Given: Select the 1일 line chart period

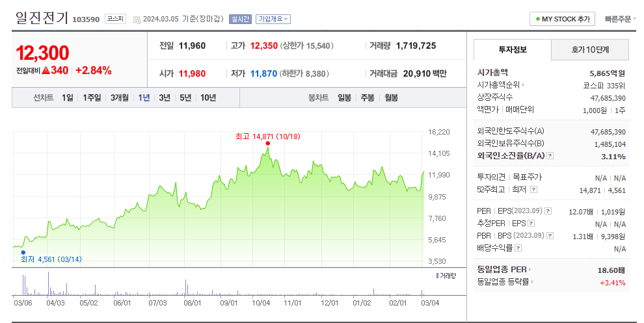Looking at the screenshot, I should click(x=68, y=97).
